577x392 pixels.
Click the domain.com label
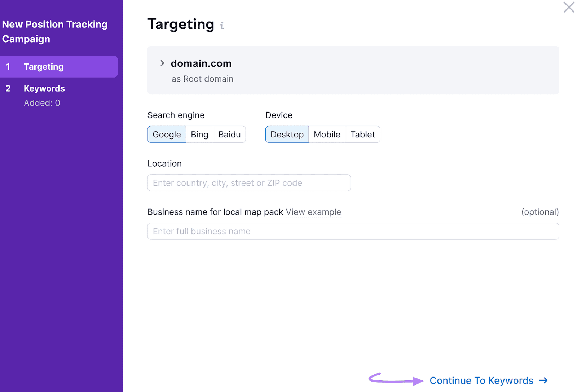pos(201,63)
